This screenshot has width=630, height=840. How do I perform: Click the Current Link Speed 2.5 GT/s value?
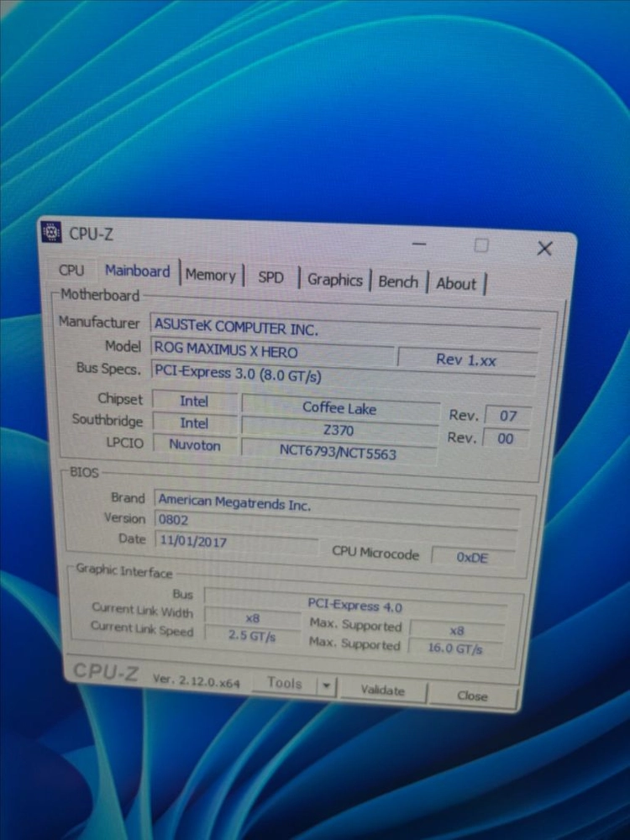pos(252,636)
